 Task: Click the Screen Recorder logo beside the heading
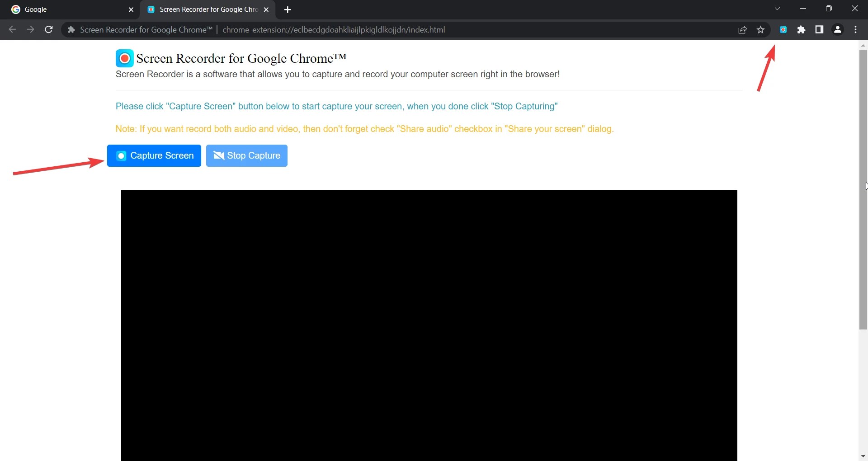[x=124, y=58]
